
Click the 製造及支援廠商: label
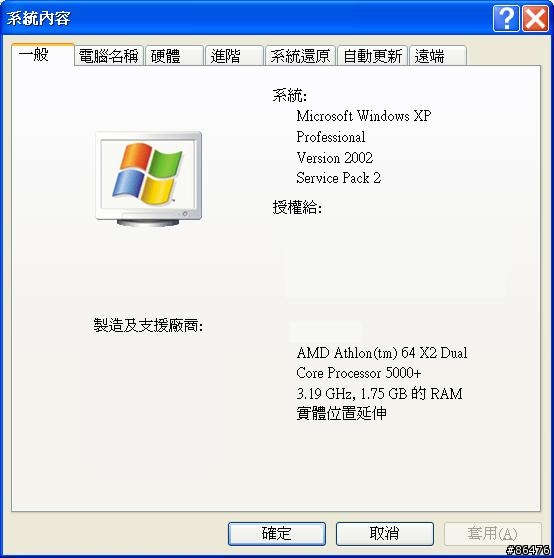(x=148, y=325)
